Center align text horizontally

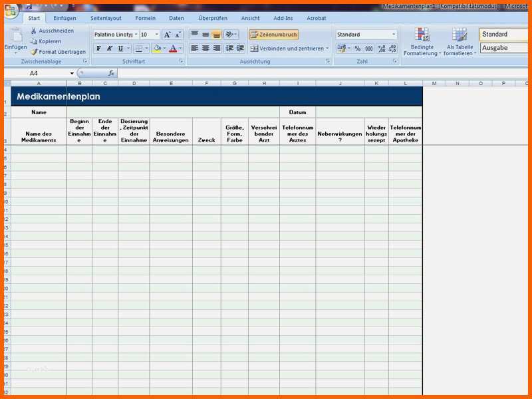click(x=205, y=49)
